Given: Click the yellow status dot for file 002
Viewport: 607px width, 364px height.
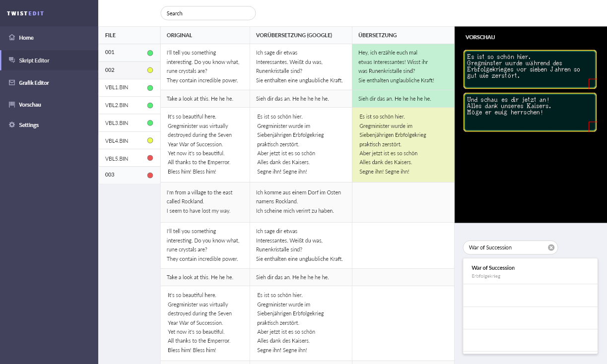Looking at the screenshot, I should coord(150,70).
